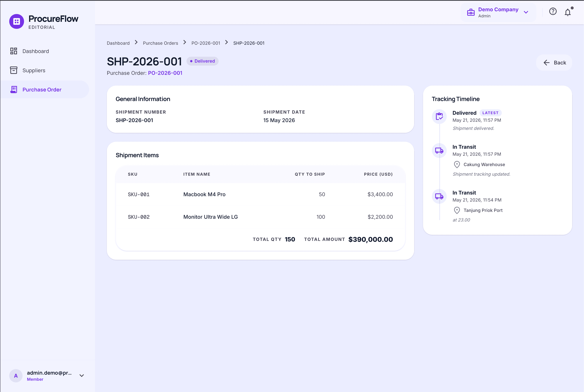Open the help question mark icon
Screen dimensions: 584x392
click(x=553, y=11)
